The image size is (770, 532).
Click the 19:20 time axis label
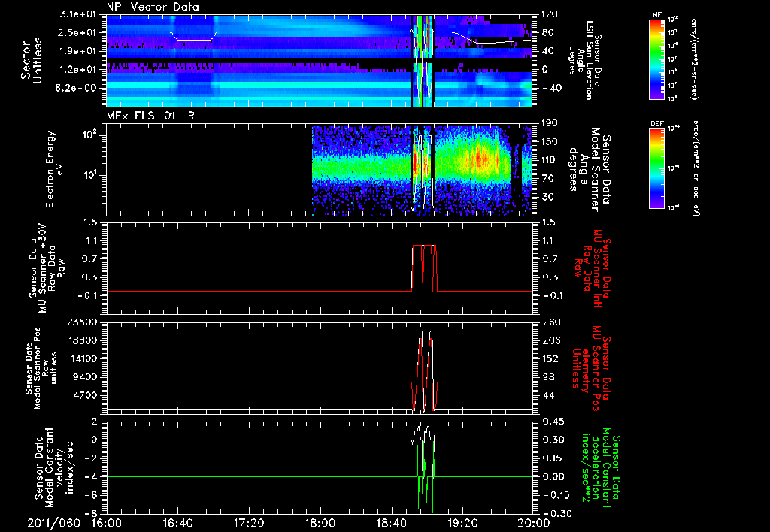coord(462,523)
